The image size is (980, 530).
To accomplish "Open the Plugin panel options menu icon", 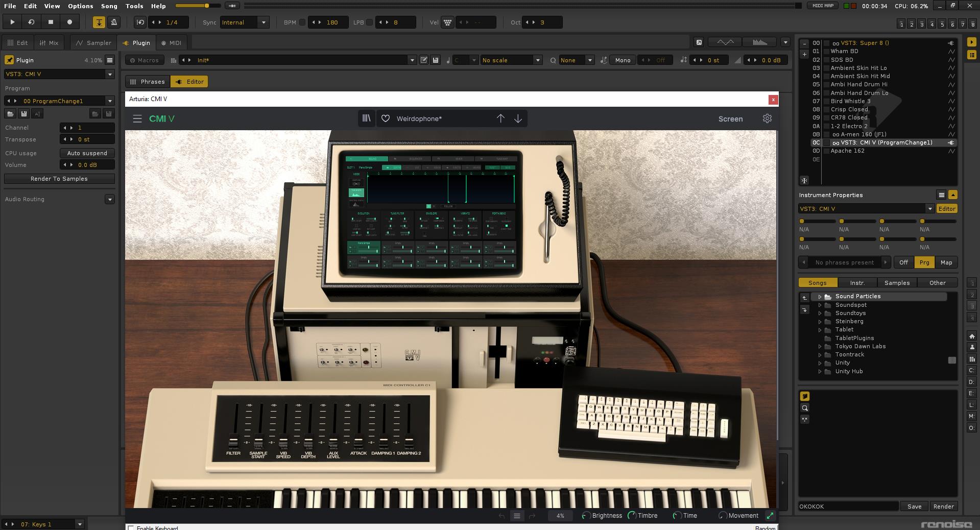I will click(x=110, y=60).
